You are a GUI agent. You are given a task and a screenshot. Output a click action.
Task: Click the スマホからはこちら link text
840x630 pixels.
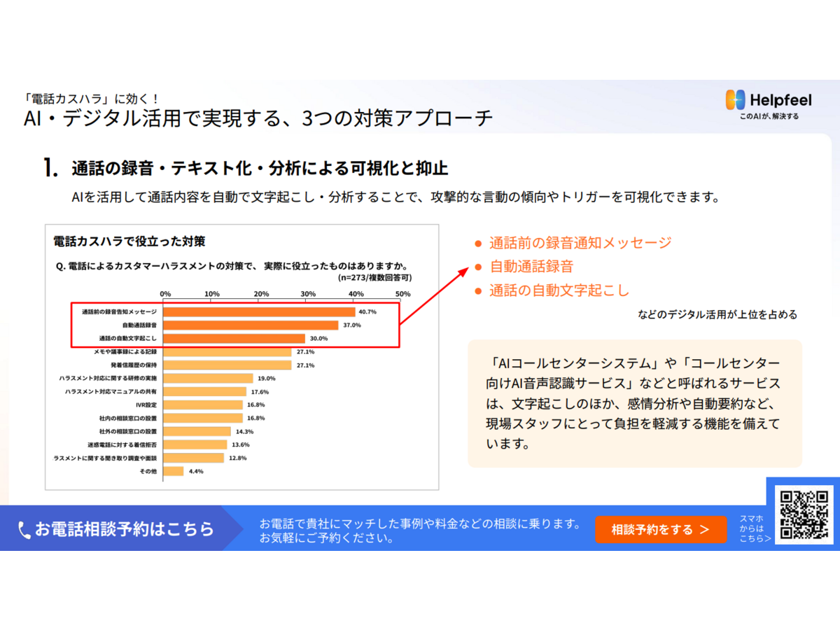coord(754,528)
